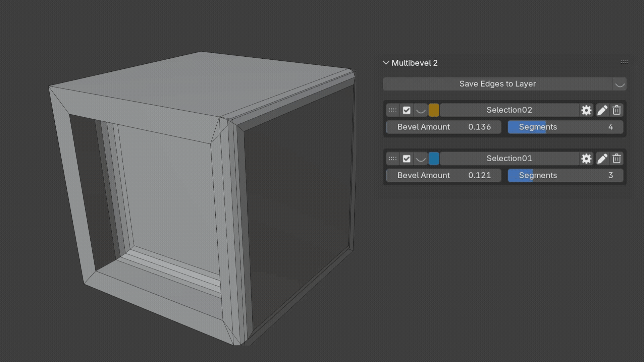This screenshot has height=362, width=644.
Task: Click Selection02 Bevel Amount 0.136 field
Action: click(x=444, y=127)
